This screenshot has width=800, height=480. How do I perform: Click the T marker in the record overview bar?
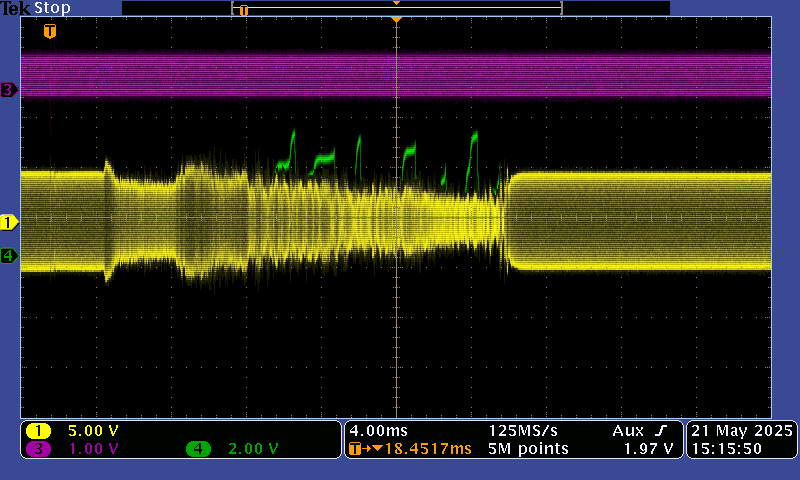243,10
